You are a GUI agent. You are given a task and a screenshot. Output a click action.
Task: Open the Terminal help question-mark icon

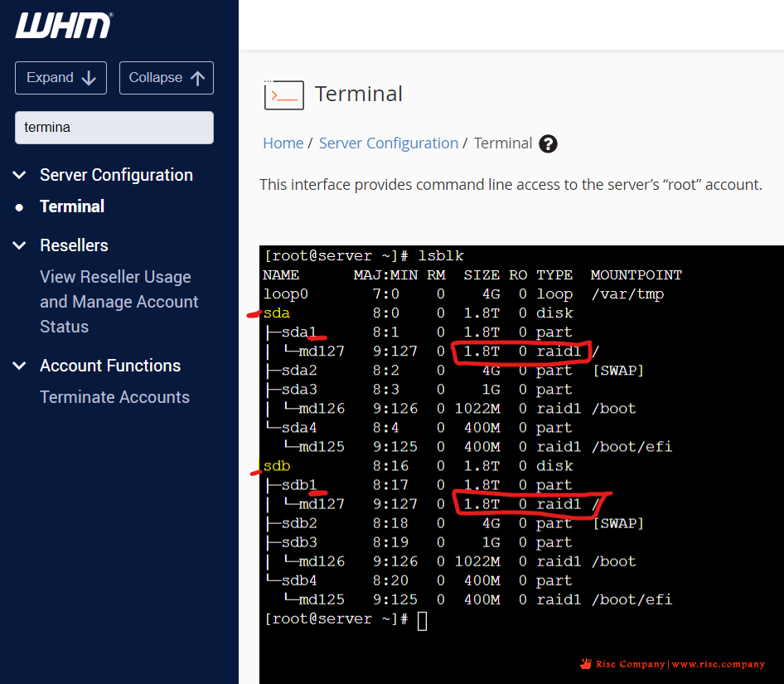(x=548, y=143)
